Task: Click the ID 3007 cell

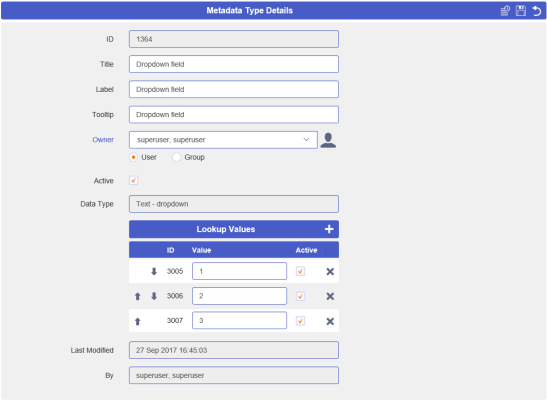Action: [175, 320]
